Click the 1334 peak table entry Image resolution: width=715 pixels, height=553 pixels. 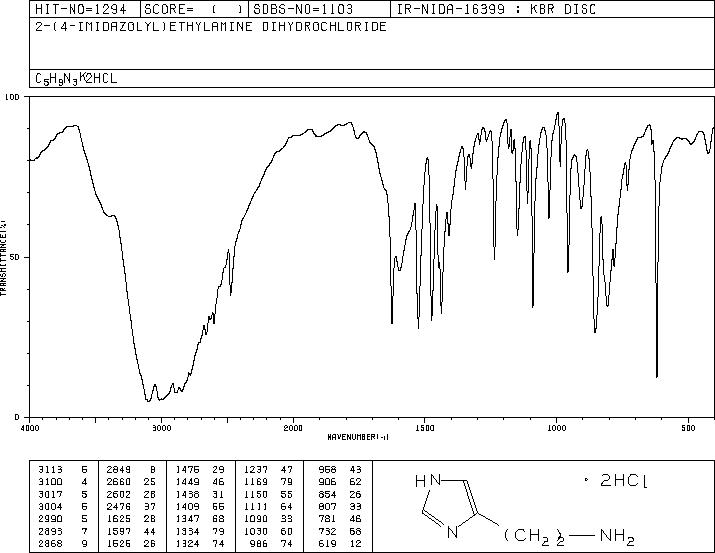pyautogui.click(x=187, y=531)
